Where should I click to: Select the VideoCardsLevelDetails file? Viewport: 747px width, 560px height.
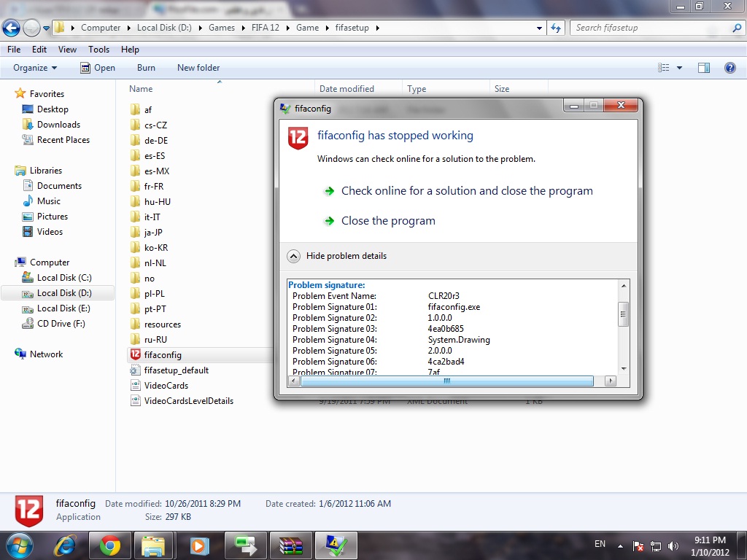189,401
